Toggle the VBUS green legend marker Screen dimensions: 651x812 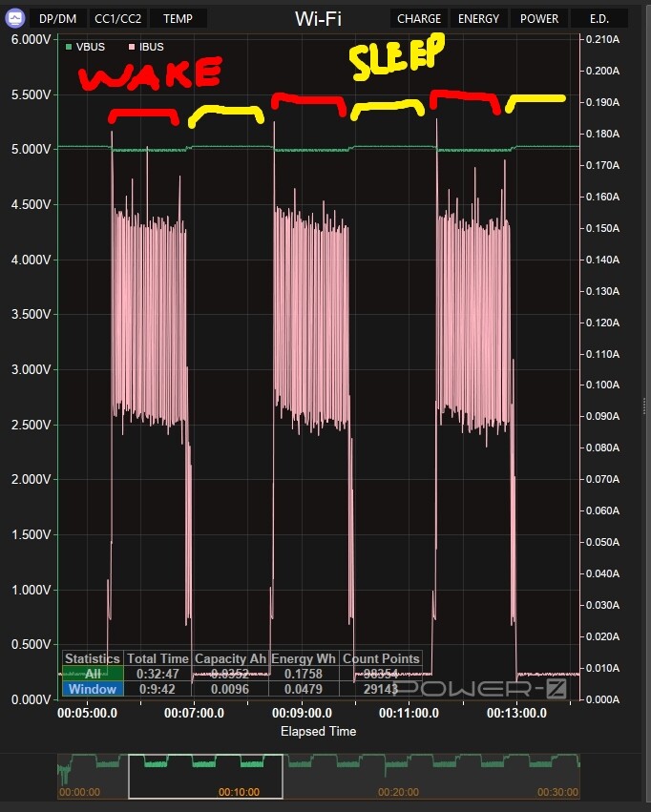(x=69, y=46)
